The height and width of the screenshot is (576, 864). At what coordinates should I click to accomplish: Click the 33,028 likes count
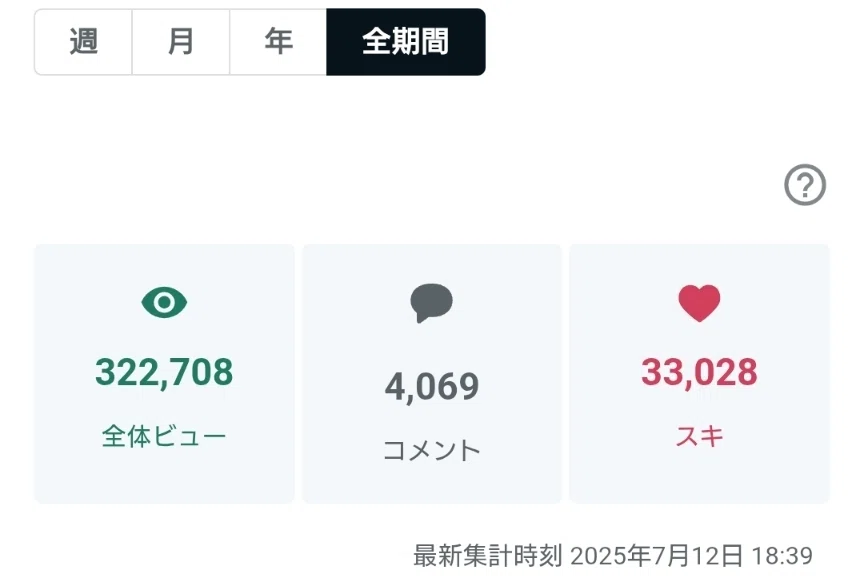tap(699, 372)
